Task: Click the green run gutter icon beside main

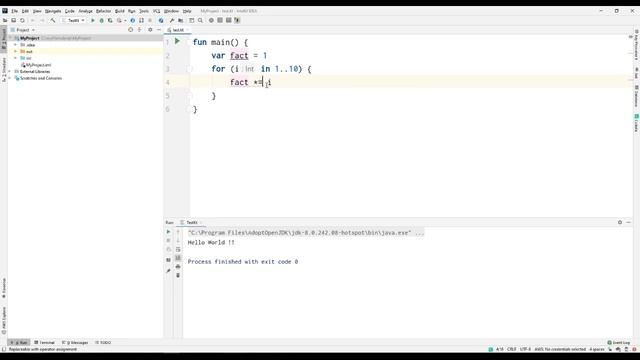Action: click(x=177, y=41)
